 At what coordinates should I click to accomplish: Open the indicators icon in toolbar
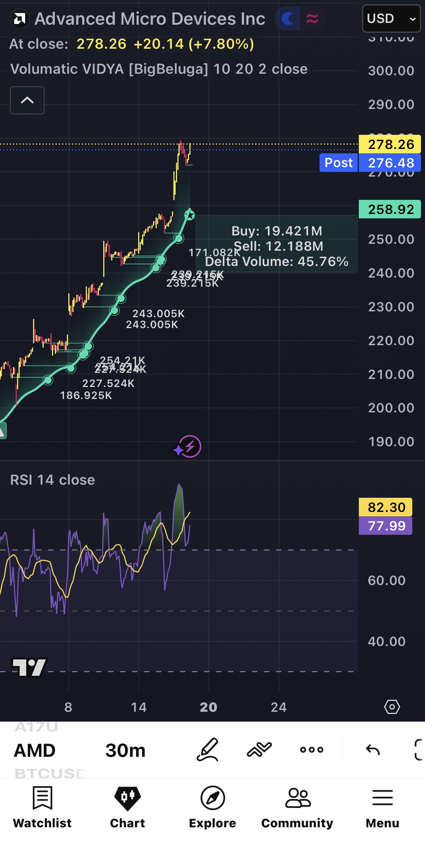pyautogui.click(x=259, y=750)
